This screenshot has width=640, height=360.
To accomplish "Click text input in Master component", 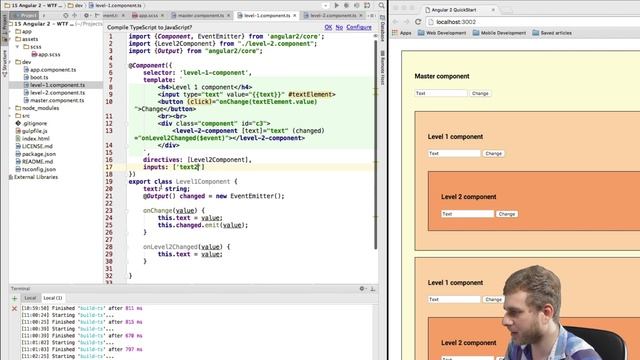I will (x=441, y=93).
